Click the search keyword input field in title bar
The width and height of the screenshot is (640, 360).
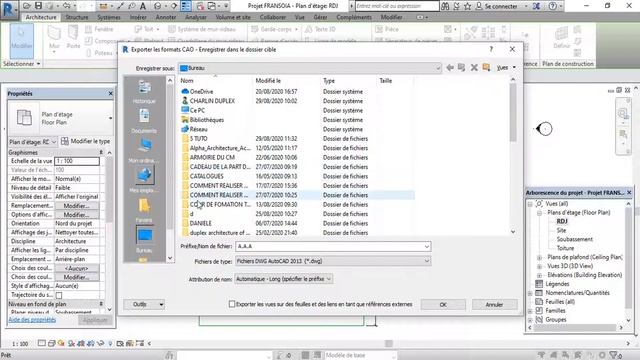pyautogui.click(x=397, y=6)
